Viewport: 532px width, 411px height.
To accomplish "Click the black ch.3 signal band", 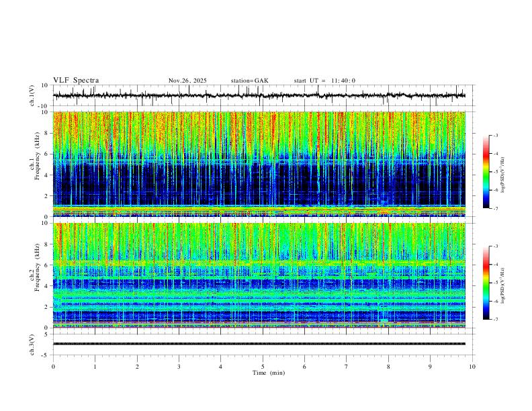I will pos(259,344).
